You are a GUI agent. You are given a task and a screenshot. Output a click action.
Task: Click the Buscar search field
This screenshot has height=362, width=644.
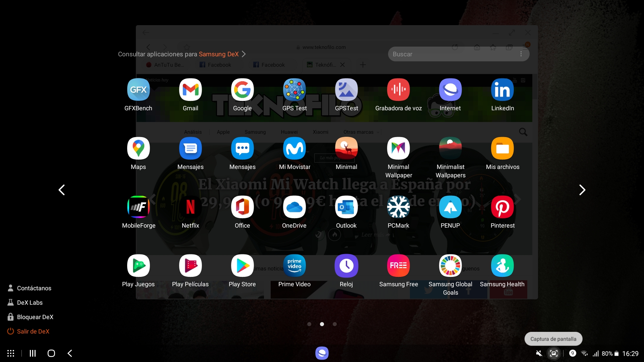[x=459, y=54]
